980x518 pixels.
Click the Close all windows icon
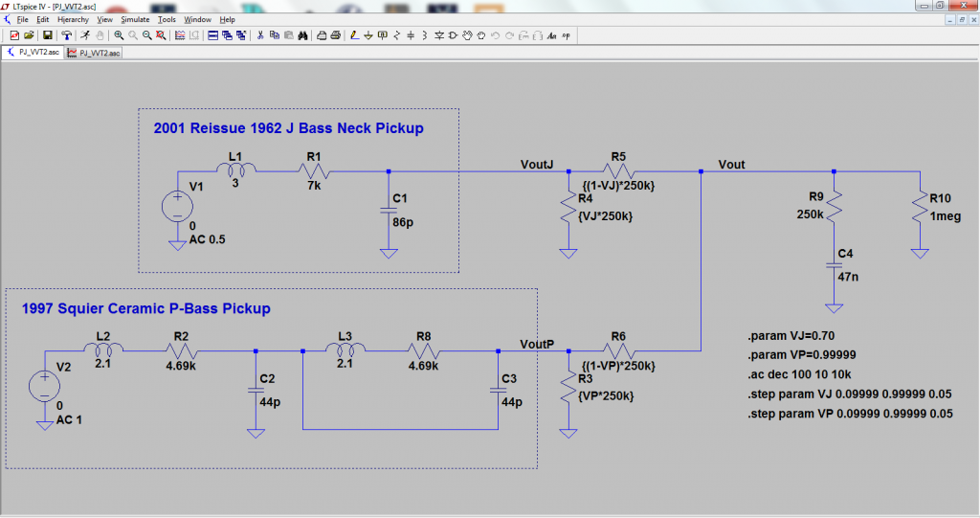coord(241,35)
